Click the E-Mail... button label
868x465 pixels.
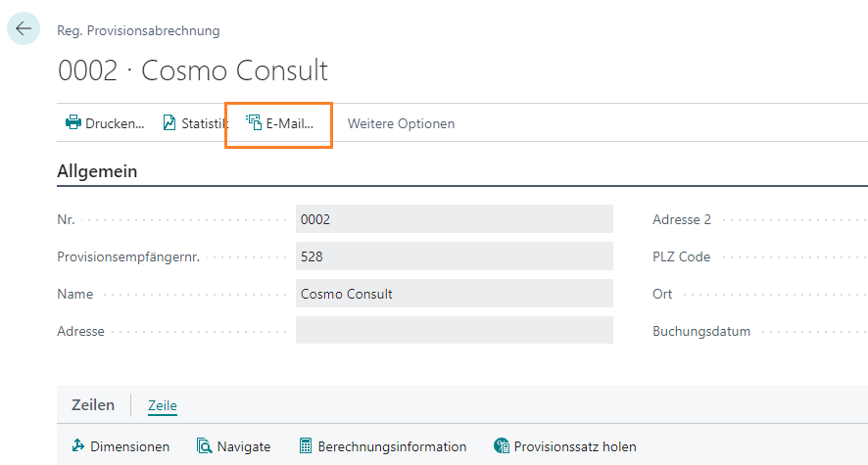[x=290, y=123]
